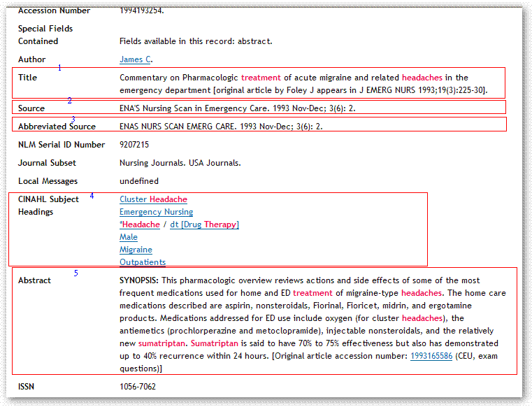532x407 pixels.
Task: Click the Title field label
Action: [27, 78]
